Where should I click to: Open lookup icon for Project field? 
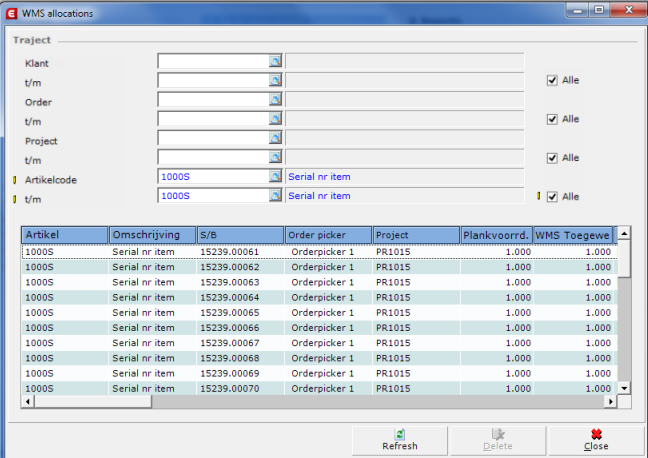coord(275,139)
